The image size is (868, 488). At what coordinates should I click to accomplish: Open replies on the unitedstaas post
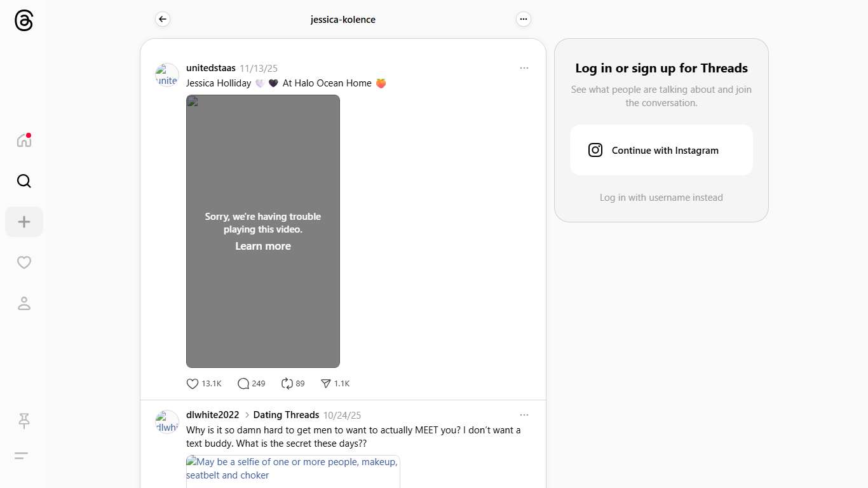(x=243, y=384)
